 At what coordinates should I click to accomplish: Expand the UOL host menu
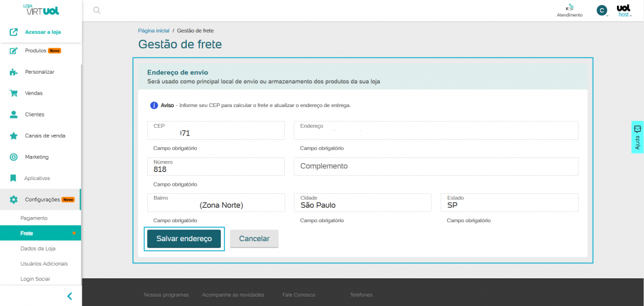[x=624, y=10]
